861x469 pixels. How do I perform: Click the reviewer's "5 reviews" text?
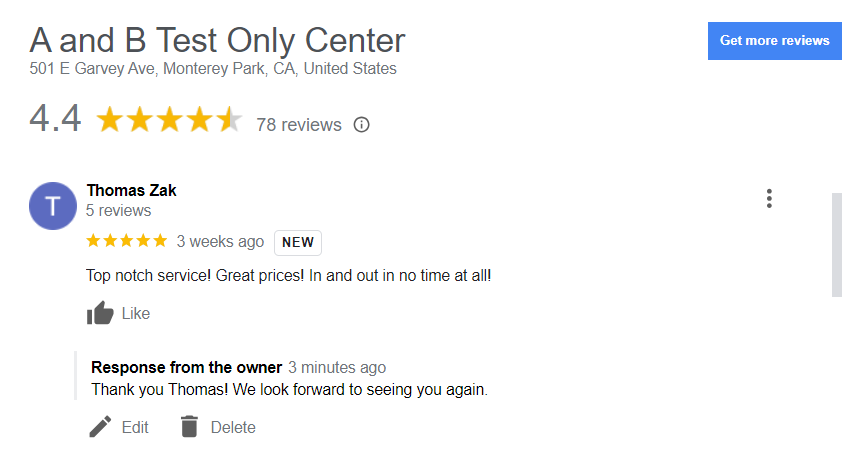(x=119, y=211)
